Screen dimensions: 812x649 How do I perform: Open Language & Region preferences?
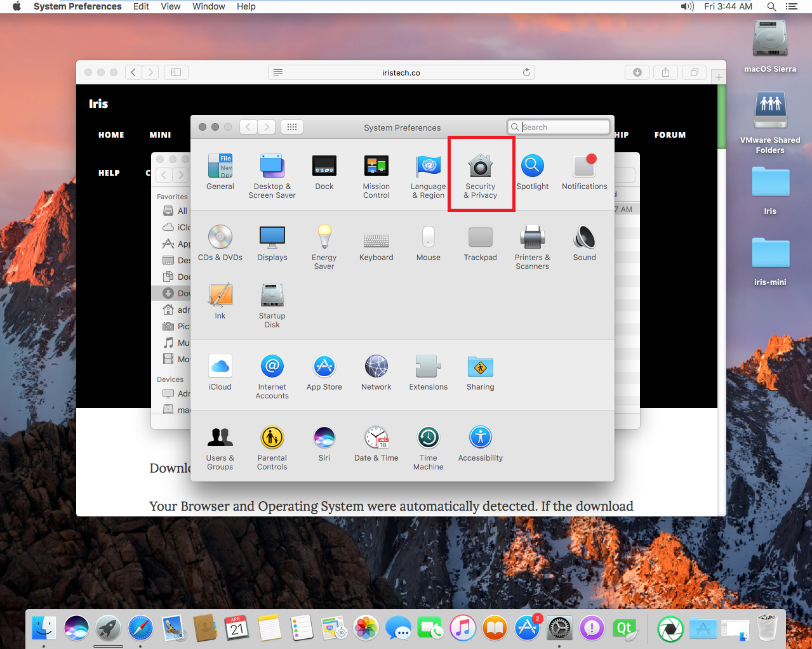click(x=429, y=176)
